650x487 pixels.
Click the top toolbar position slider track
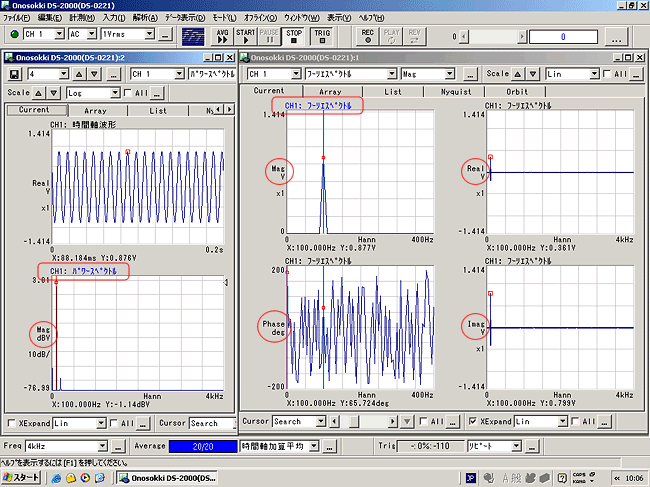point(493,36)
